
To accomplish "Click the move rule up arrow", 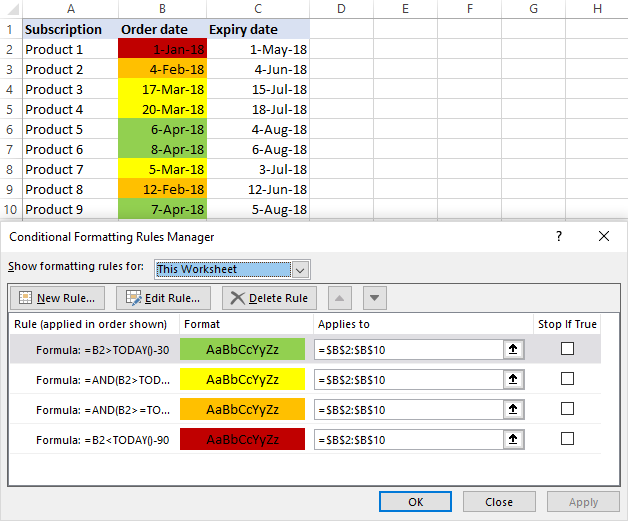I will pos(339,298).
